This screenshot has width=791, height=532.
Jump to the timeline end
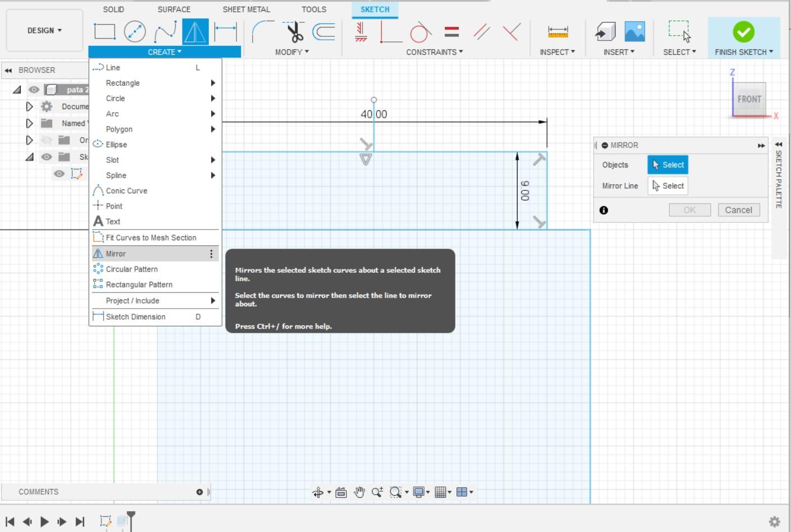click(80, 522)
